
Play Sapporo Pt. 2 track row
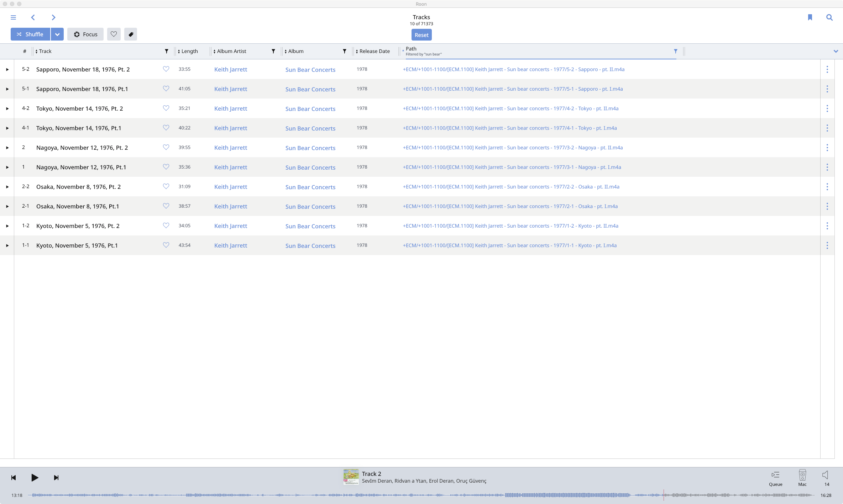(7, 69)
